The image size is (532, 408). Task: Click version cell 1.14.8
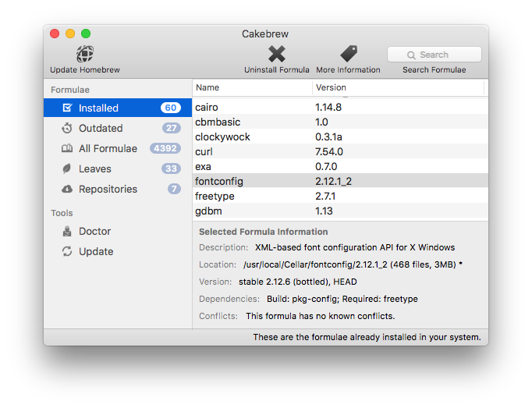pyautogui.click(x=328, y=107)
